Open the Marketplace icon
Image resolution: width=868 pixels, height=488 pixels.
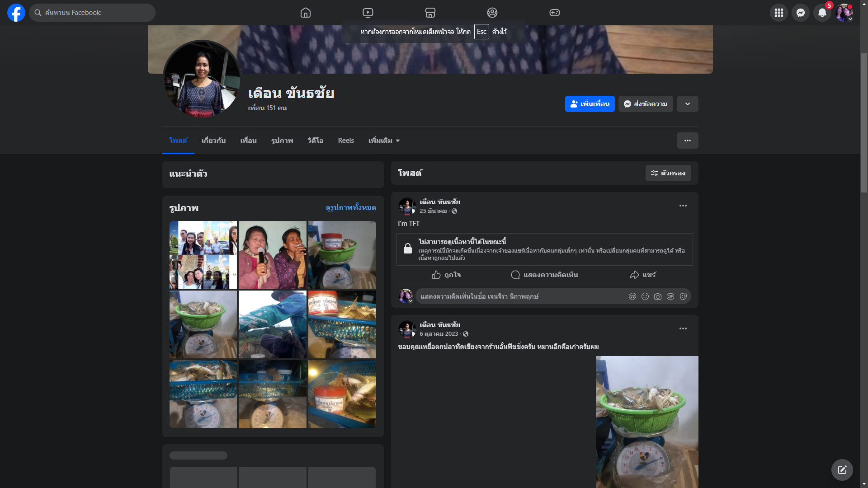pos(430,13)
